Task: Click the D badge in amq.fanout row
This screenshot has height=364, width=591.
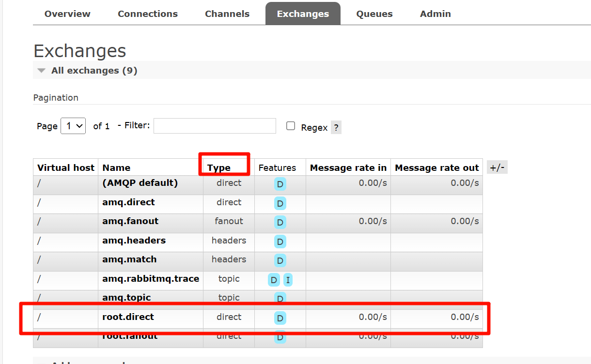Action: (x=280, y=222)
